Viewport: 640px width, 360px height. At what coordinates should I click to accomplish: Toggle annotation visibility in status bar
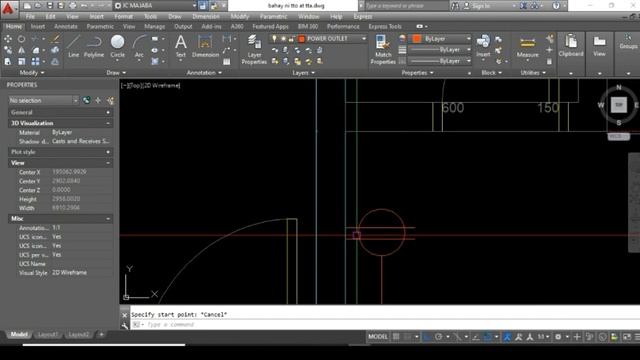507,337
